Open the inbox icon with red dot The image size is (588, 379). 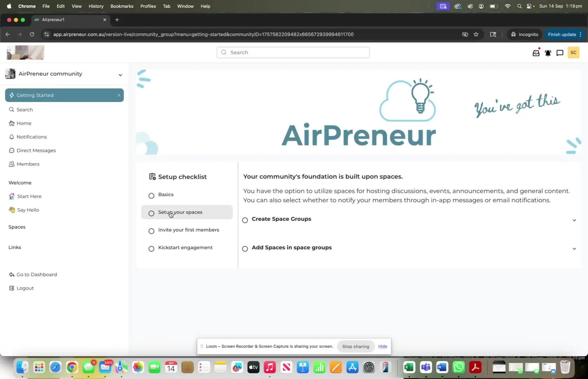point(536,53)
